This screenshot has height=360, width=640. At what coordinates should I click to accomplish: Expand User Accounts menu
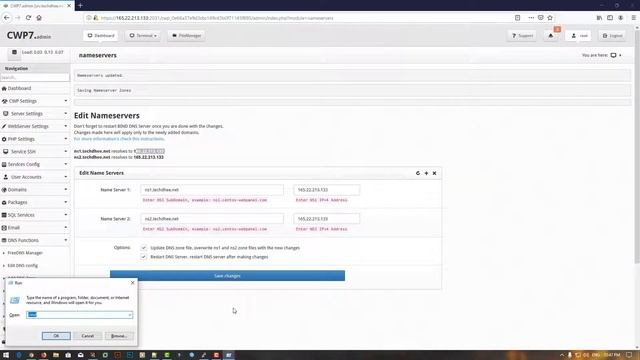[35, 177]
